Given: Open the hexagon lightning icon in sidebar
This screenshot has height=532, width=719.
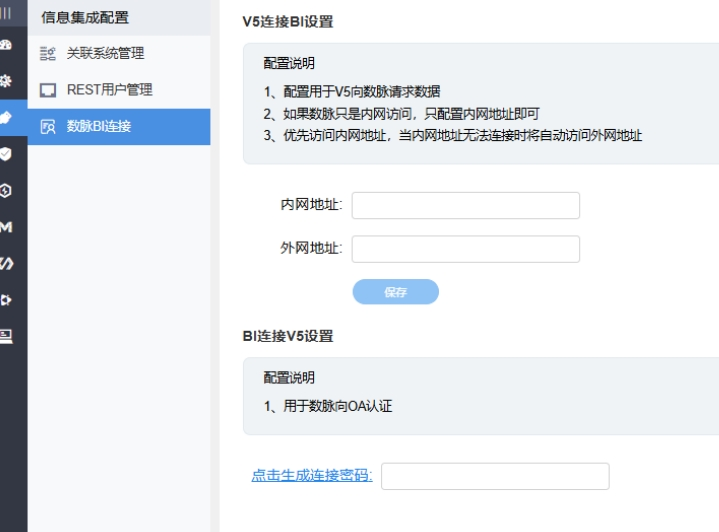Looking at the screenshot, I should (x=6, y=190).
